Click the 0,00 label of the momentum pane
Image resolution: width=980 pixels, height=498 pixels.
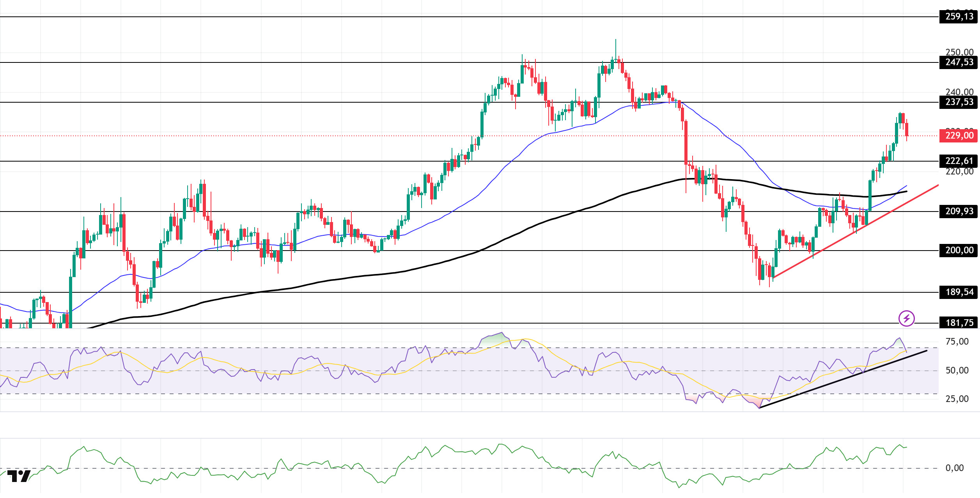[954, 468]
